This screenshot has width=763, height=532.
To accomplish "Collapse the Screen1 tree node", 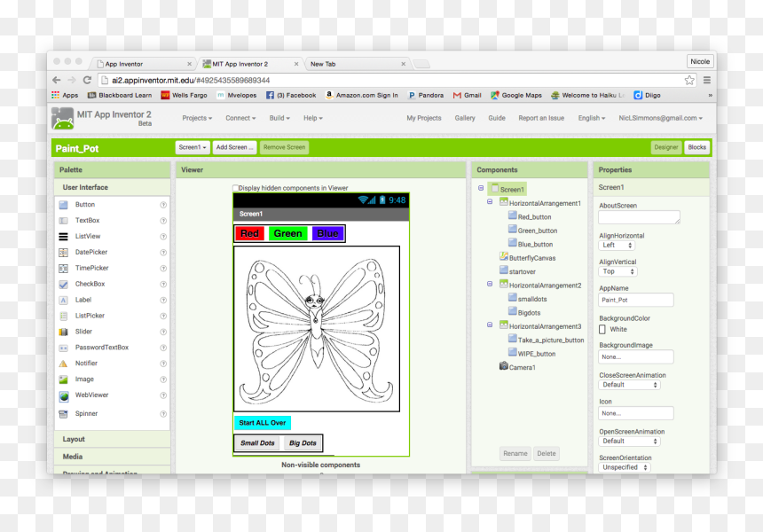I will click(481, 188).
